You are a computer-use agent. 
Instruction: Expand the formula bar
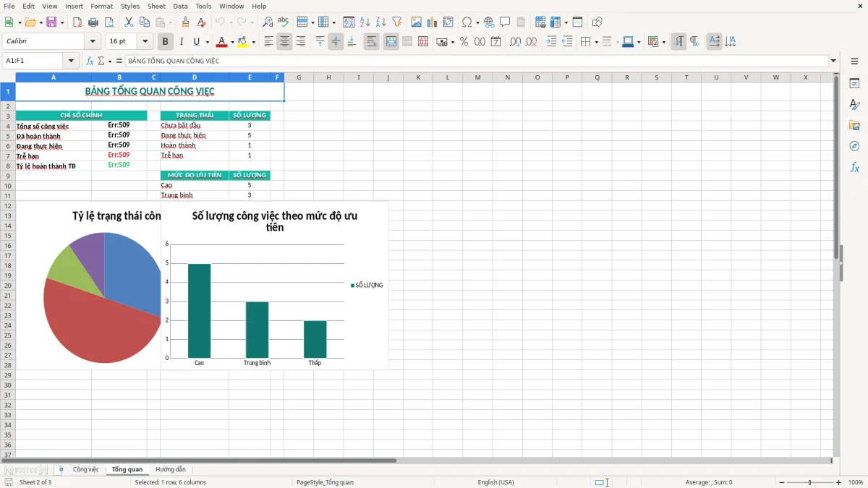click(x=833, y=61)
